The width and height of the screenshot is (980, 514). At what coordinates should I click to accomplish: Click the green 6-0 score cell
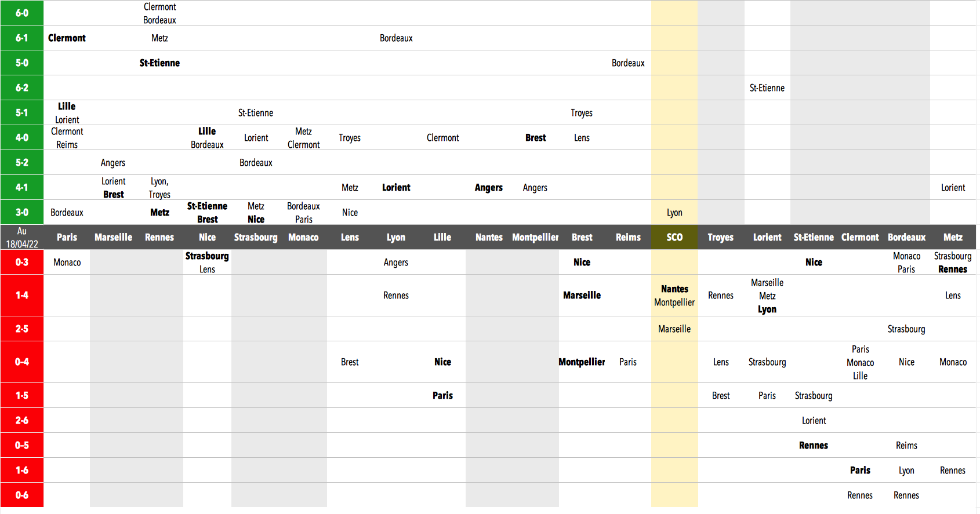coord(22,13)
